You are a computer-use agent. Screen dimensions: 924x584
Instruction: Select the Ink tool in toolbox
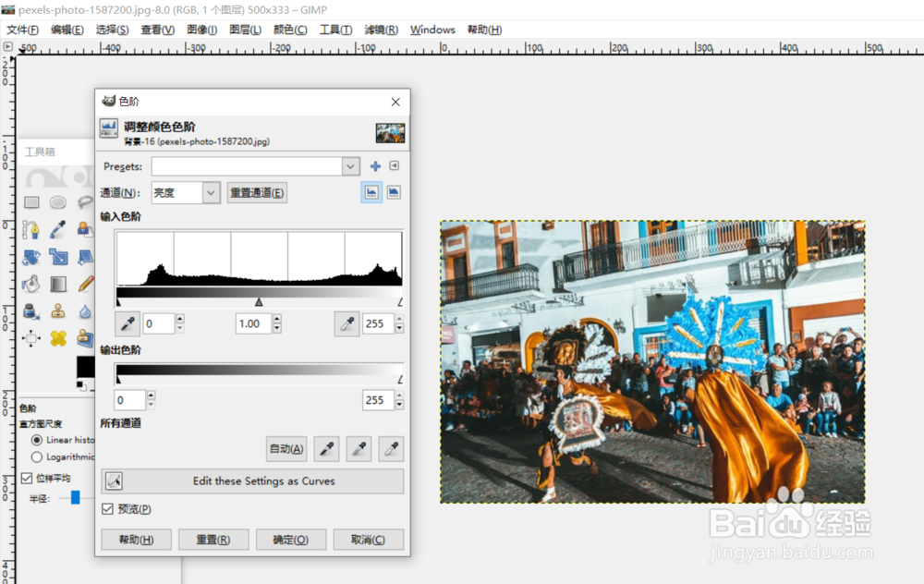point(30,311)
